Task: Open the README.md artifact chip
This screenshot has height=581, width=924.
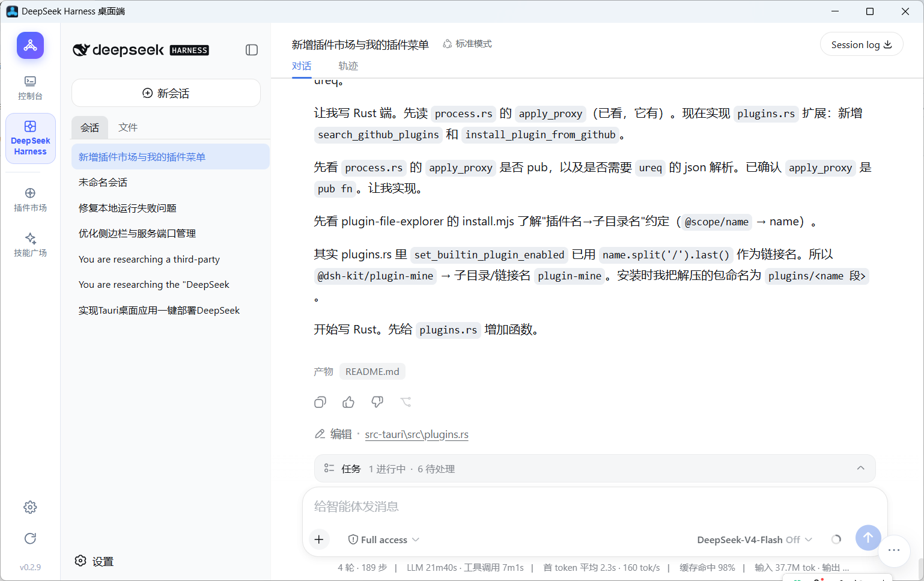Action: pyautogui.click(x=372, y=371)
